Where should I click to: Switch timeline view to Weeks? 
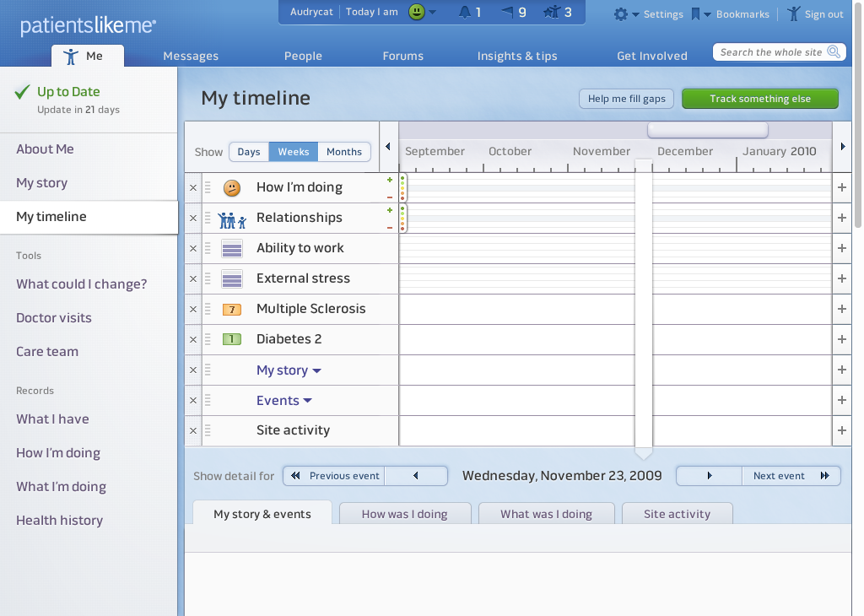click(293, 152)
